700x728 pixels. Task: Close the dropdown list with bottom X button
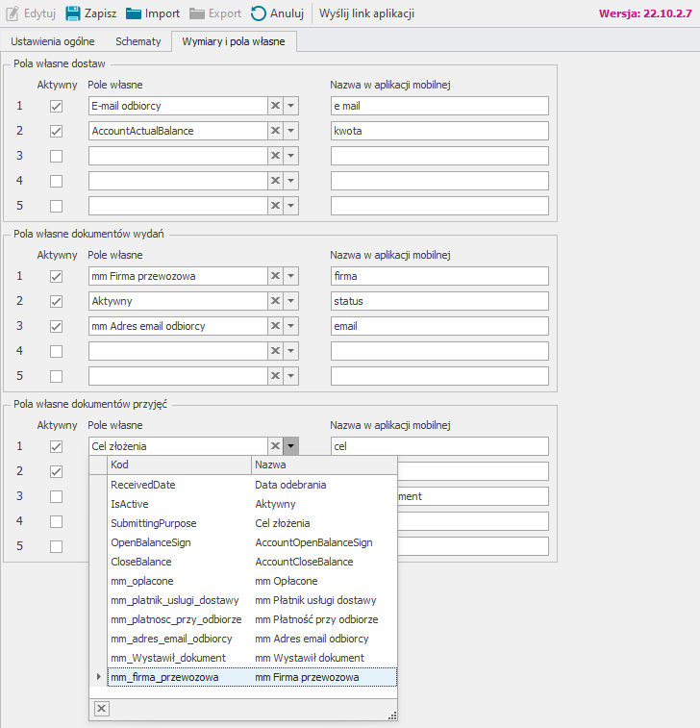click(x=102, y=708)
